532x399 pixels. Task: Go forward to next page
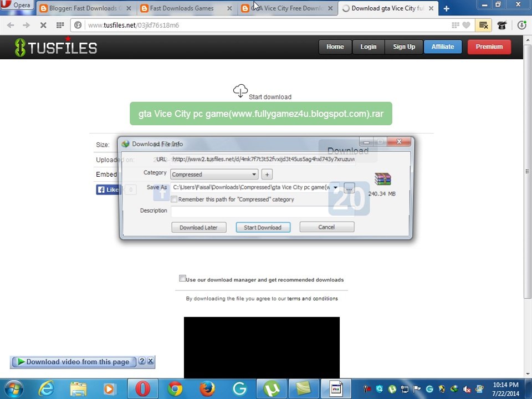pos(26,25)
